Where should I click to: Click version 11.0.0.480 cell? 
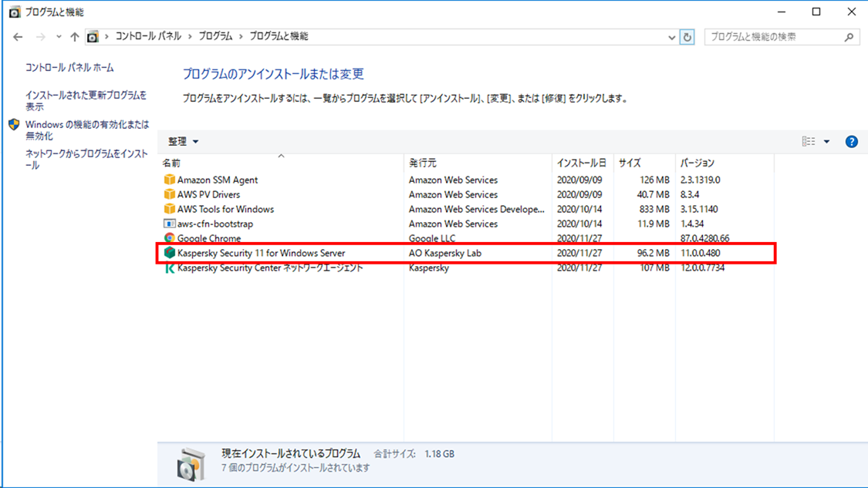(700, 253)
